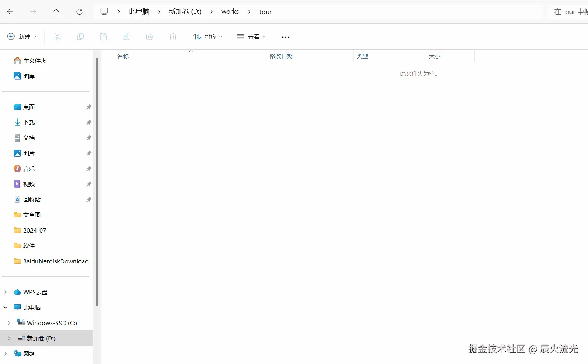Unpin 下载 from Quick Access

tap(88, 122)
